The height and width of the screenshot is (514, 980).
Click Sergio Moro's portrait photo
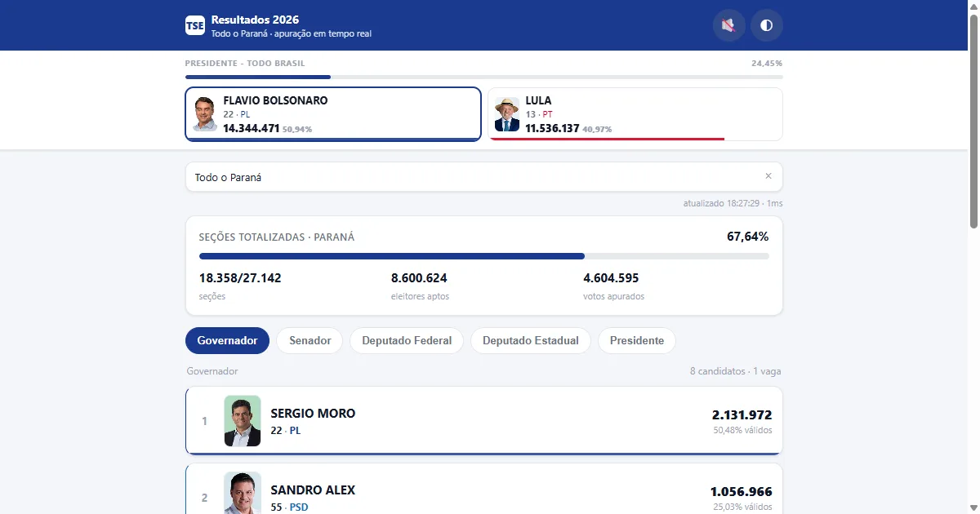click(243, 421)
